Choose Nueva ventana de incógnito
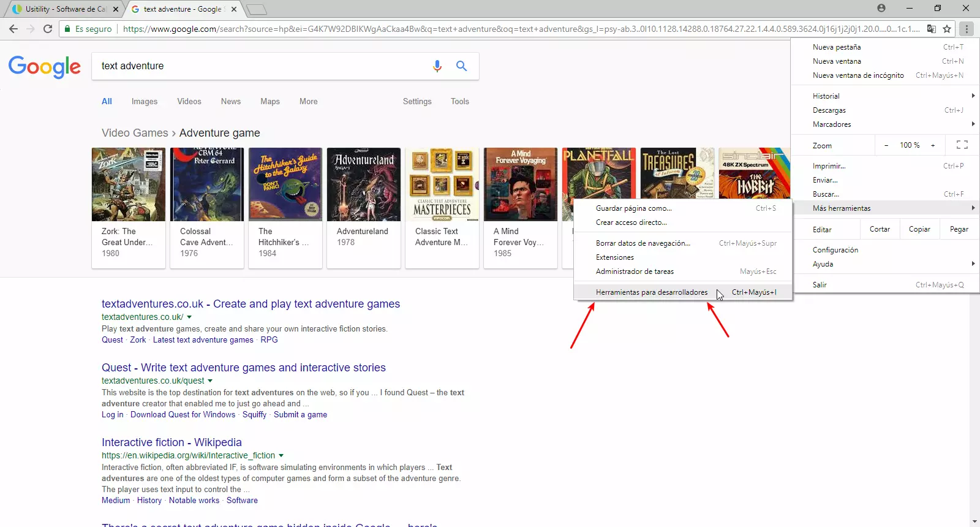 pyautogui.click(x=858, y=75)
